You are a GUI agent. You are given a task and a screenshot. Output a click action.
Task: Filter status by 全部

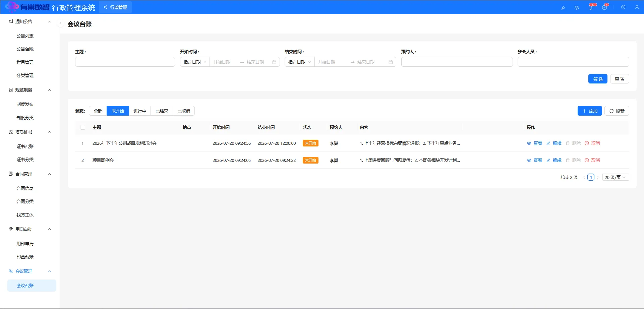pos(98,111)
